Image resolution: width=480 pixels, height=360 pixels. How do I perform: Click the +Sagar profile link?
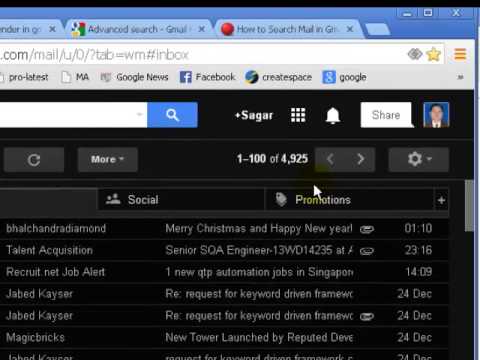[254, 115]
